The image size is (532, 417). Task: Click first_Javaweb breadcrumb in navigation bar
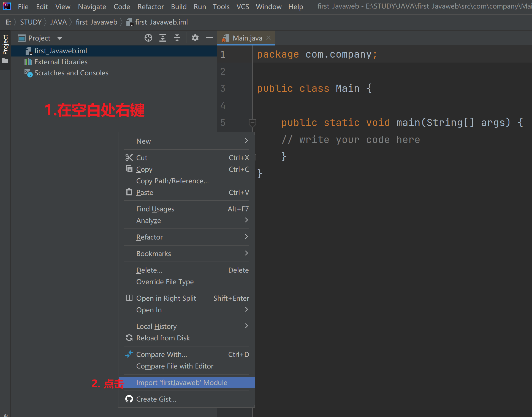pos(96,22)
